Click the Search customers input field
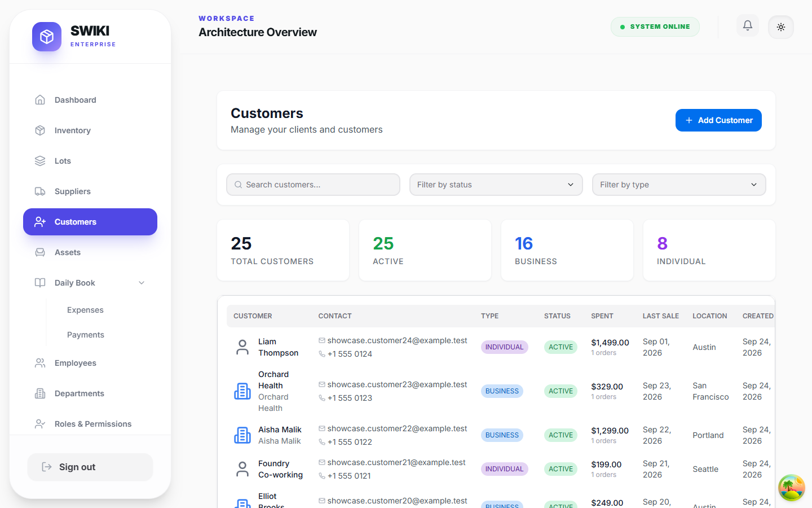The width and height of the screenshot is (812, 508). [x=313, y=185]
